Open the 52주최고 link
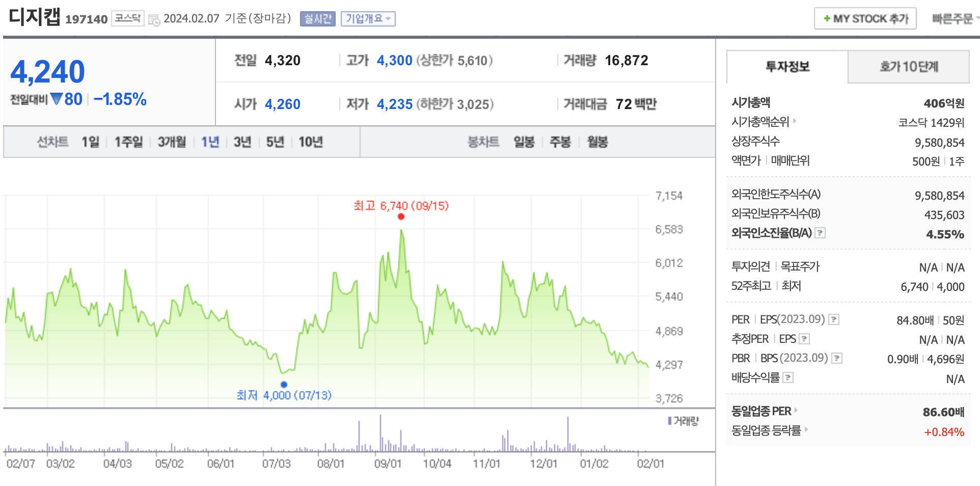 pos(751,286)
